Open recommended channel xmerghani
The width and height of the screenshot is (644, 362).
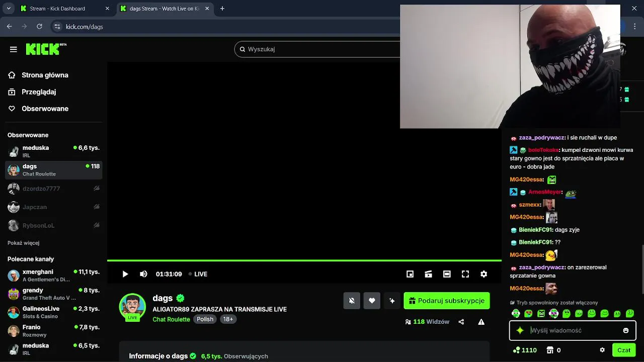[54, 276]
